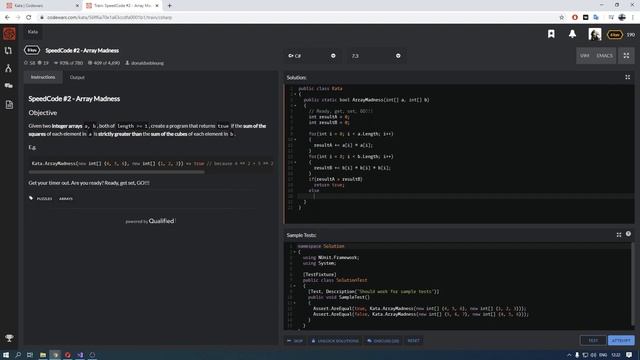Open the Practice icon in sidebar
The image size is (640, 360).
coord(8,51)
